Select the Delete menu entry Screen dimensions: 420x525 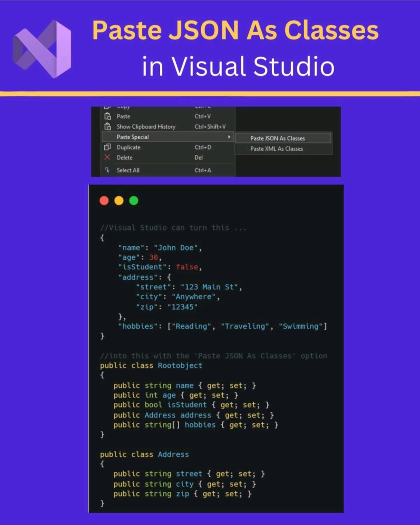pos(168,157)
